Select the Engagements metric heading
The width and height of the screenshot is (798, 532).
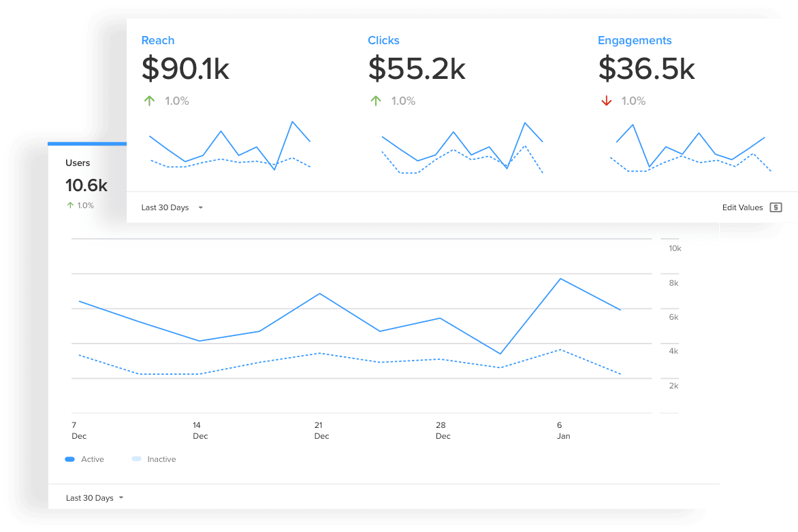635,41
